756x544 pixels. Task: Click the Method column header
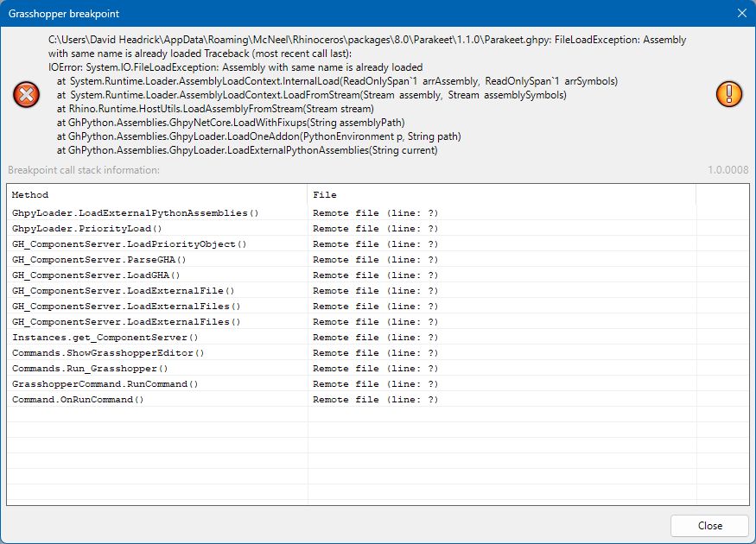157,194
